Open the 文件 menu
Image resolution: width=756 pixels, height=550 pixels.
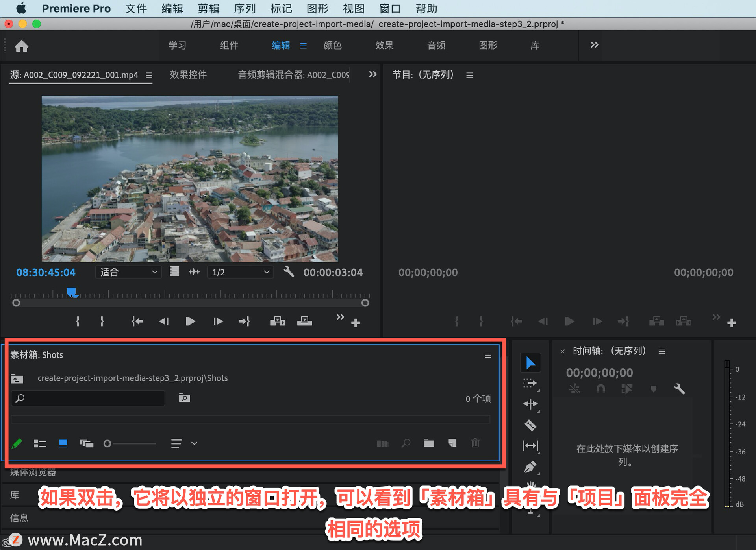click(136, 8)
